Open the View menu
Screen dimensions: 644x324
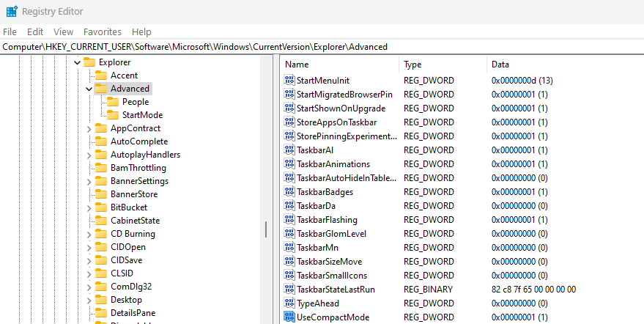pos(63,32)
